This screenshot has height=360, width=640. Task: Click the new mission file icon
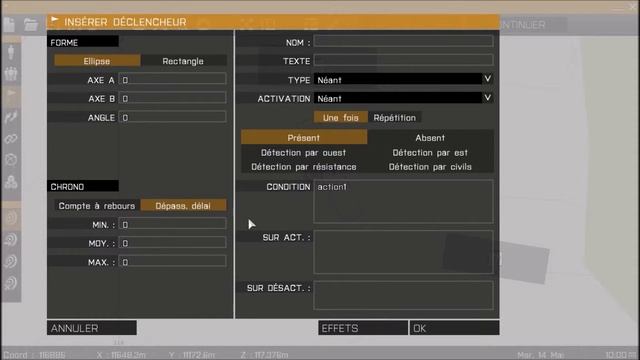point(9,25)
